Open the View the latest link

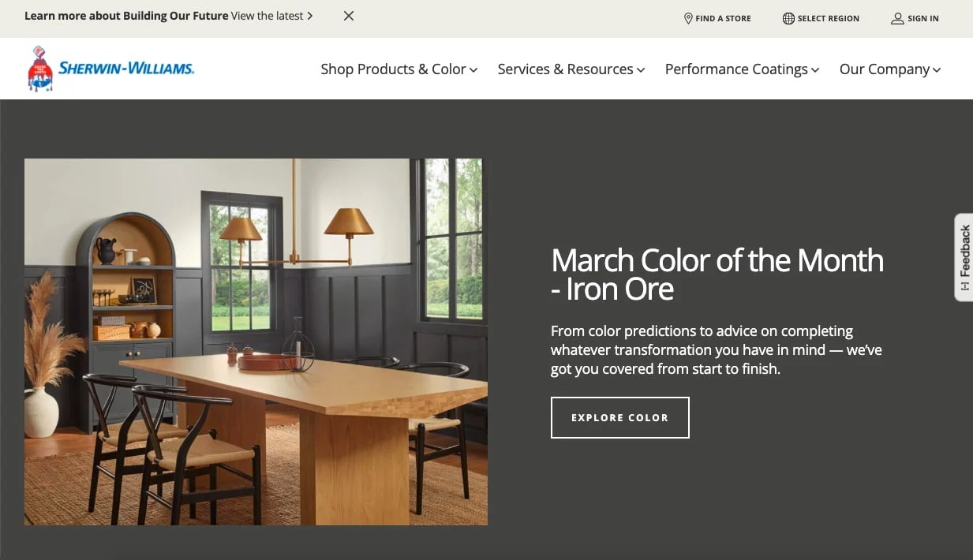coord(268,16)
